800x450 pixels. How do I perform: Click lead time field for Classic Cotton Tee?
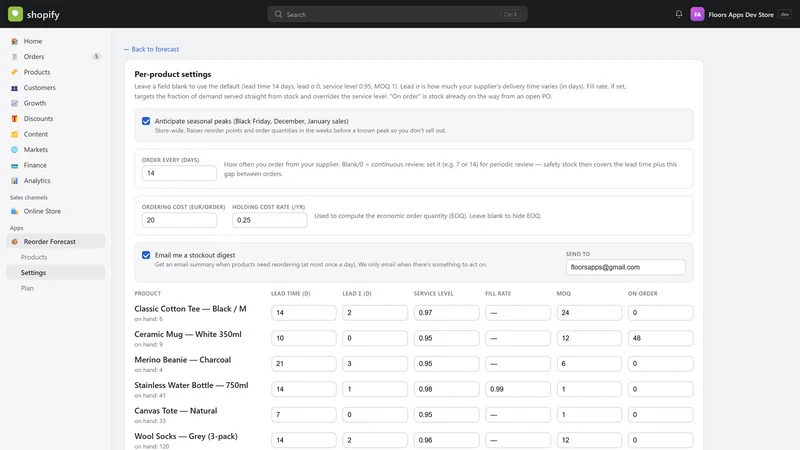304,312
